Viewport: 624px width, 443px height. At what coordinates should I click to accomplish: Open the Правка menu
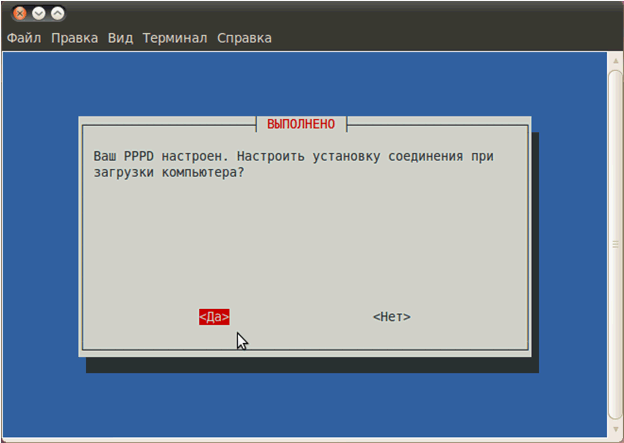click(74, 38)
